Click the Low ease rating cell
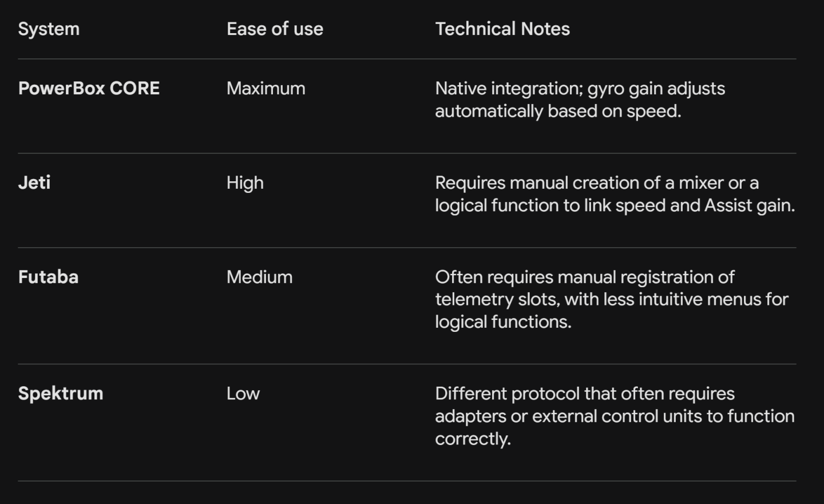 243,394
